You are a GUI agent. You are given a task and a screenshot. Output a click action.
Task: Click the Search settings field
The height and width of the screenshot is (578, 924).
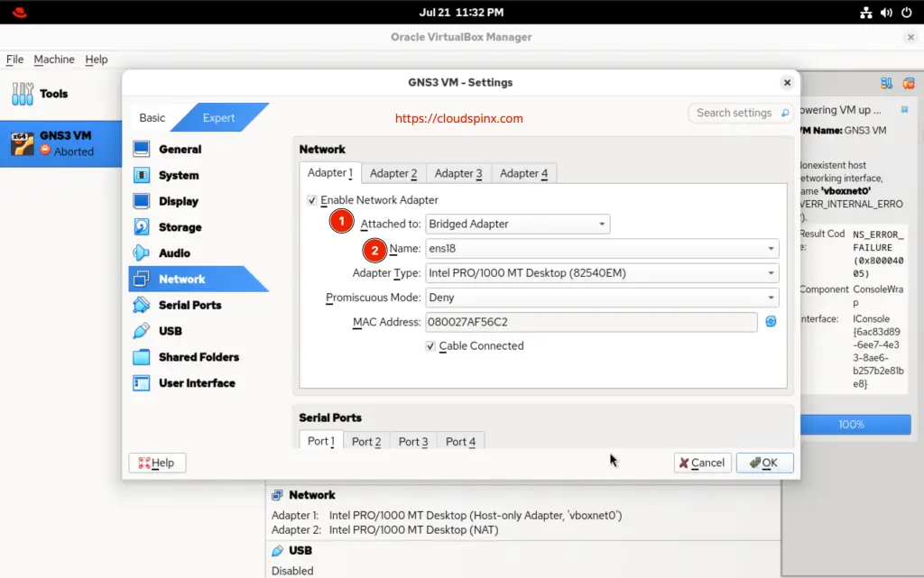point(738,113)
